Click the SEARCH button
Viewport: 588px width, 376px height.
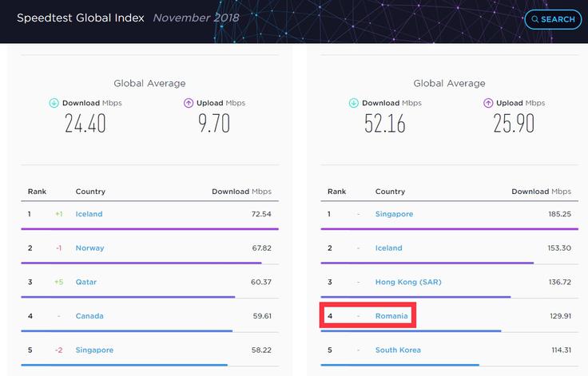pyautogui.click(x=553, y=19)
